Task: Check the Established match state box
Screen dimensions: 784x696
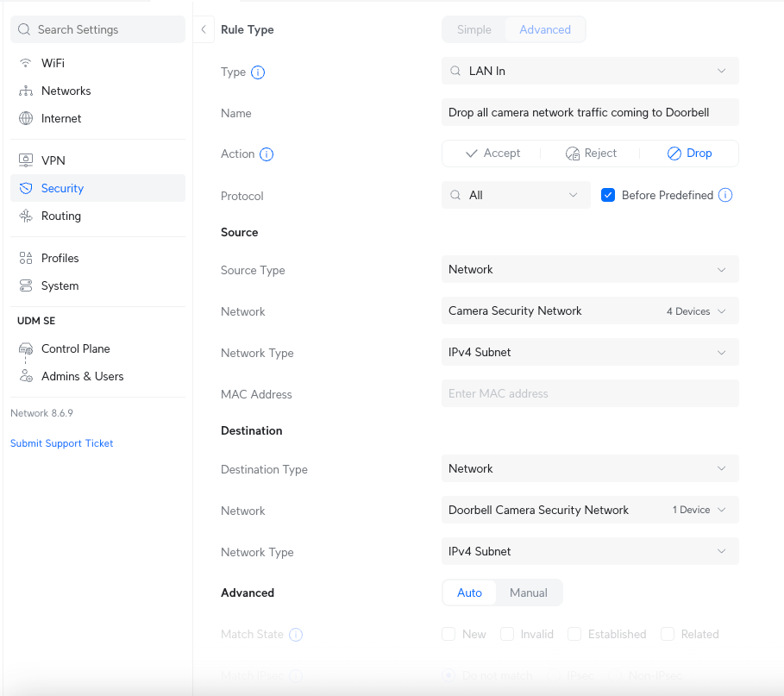Action: (x=574, y=634)
